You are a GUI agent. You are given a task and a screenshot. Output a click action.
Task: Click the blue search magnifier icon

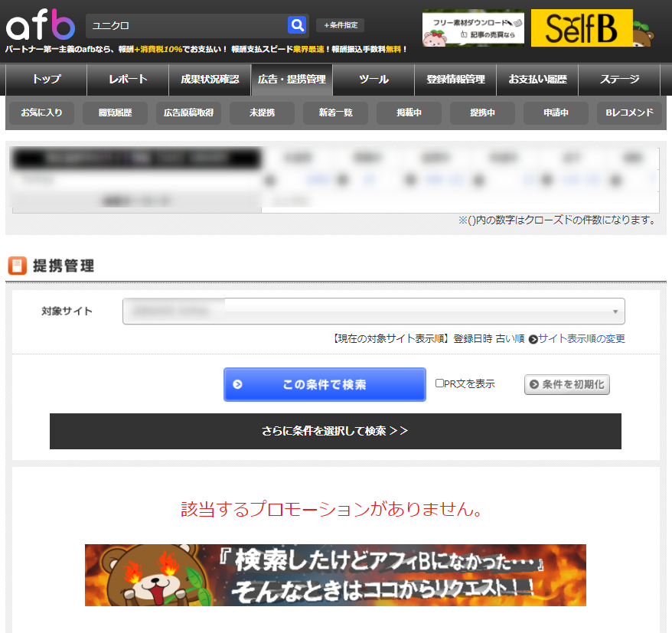tap(296, 24)
